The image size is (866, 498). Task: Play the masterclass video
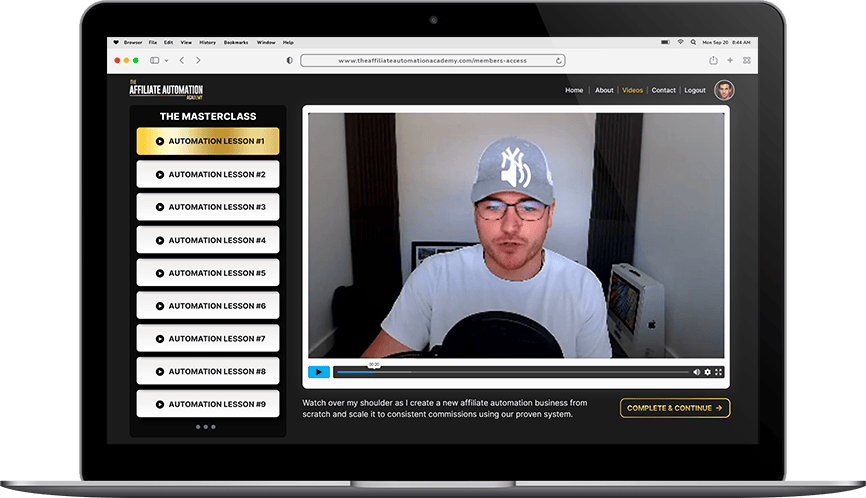(318, 372)
